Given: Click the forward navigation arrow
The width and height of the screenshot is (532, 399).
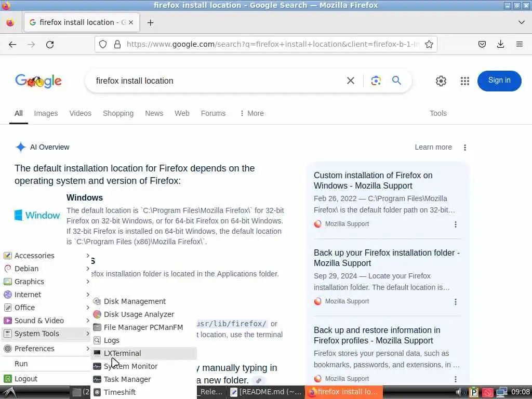Looking at the screenshot, I should 31,45.
